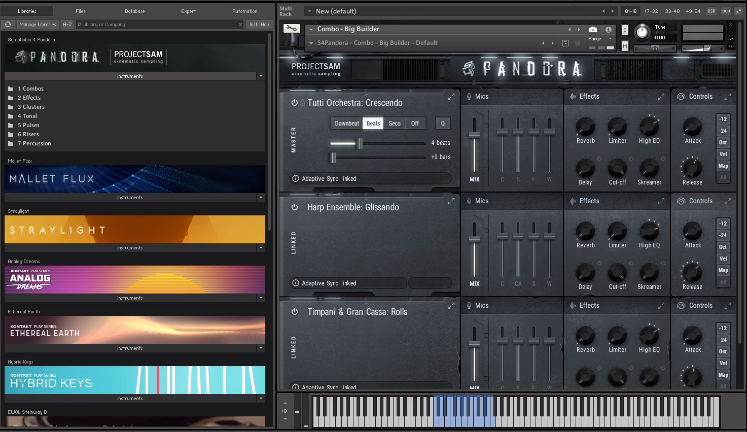Click the Harp Ensemble power icon
747x432 pixels.
[294, 207]
